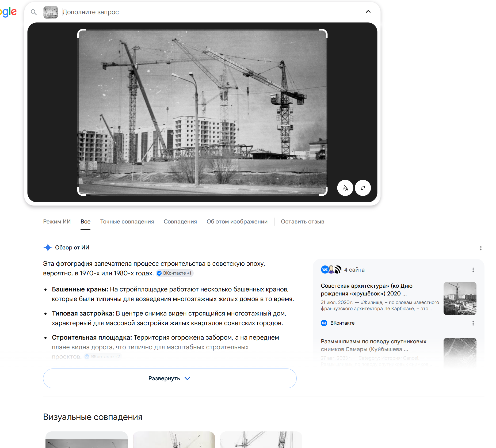The width and height of the screenshot is (496, 448).
Task: Open the '4 сайта' sources three-dot menu
Action: pyautogui.click(x=473, y=270)
